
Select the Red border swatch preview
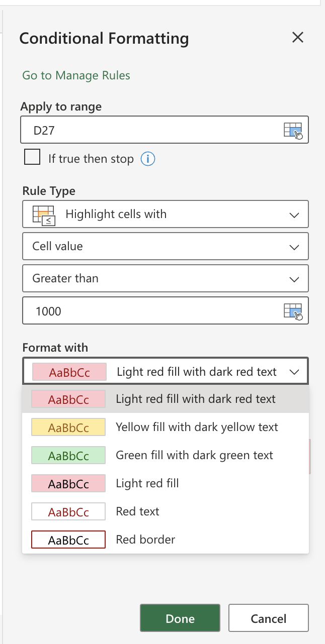(68, 540)
